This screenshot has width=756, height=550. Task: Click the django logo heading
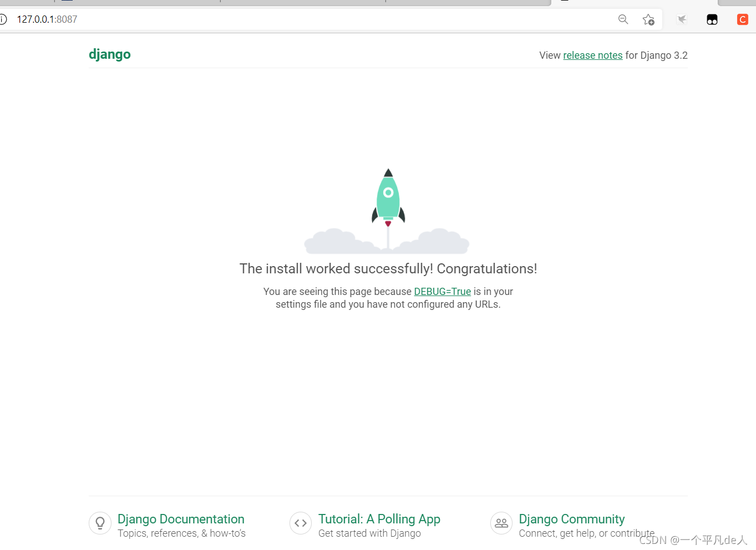[110, 54]
